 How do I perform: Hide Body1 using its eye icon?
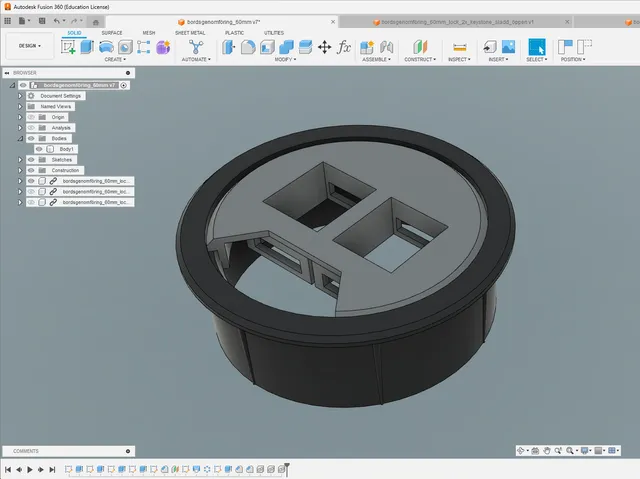pyautogui.click(x=39, y=149)
